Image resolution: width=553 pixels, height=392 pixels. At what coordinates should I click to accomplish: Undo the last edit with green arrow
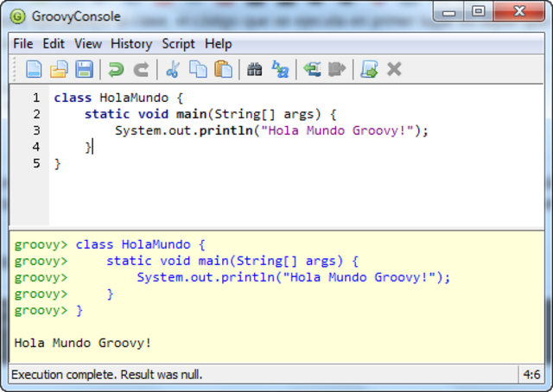(x=116, y=69)
